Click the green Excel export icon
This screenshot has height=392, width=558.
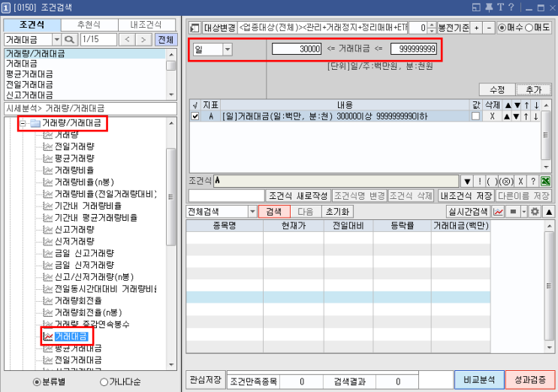click(545, 182)
